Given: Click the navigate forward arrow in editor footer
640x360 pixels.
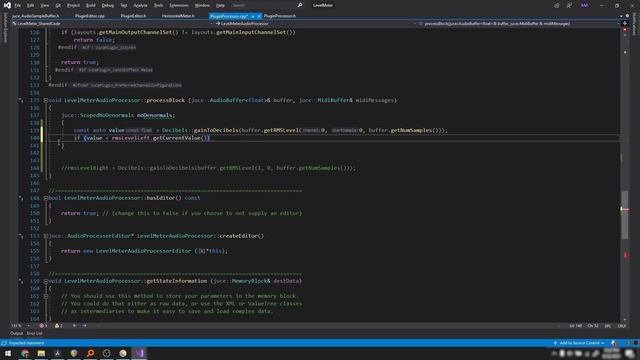Looking at the screenshot, I should 84,326.
